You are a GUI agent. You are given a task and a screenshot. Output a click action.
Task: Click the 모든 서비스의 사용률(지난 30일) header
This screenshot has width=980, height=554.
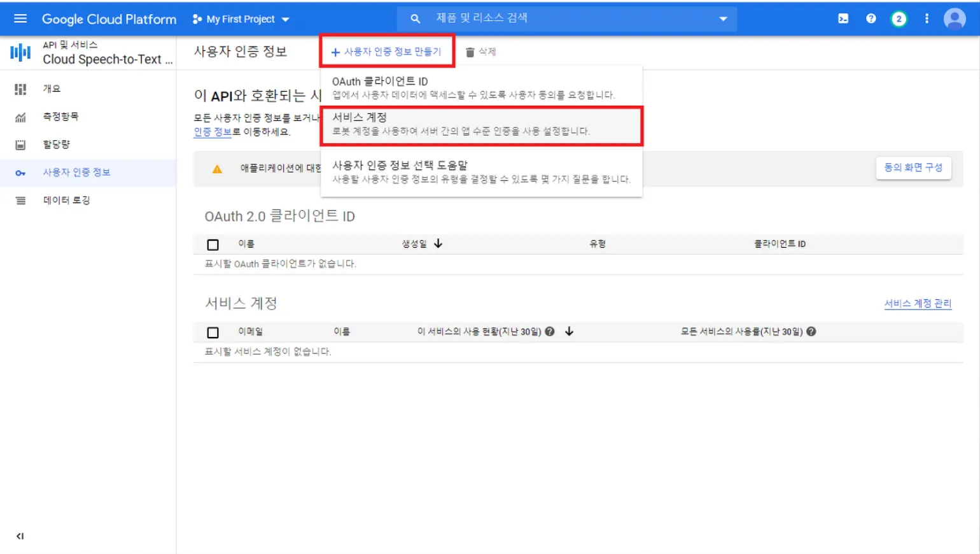pyautogui.click(x=742, y=332)
